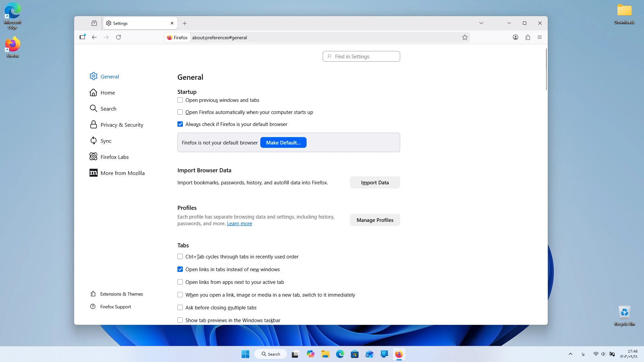Show hidden system tray icons chevron

570,354
